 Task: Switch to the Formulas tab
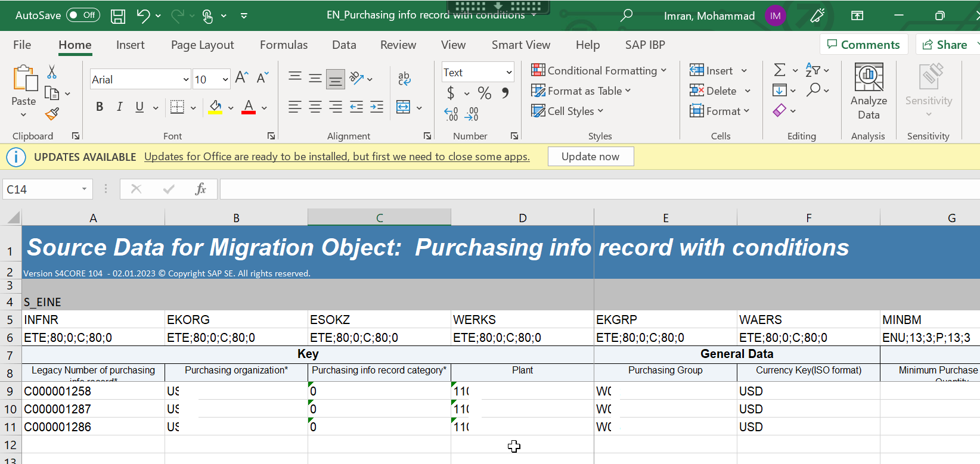tap(284, 45)
